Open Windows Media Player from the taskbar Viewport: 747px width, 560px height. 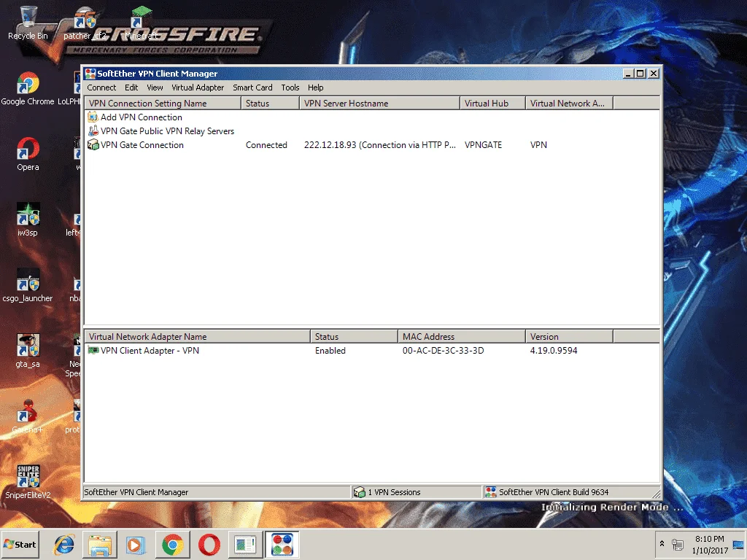136,544
